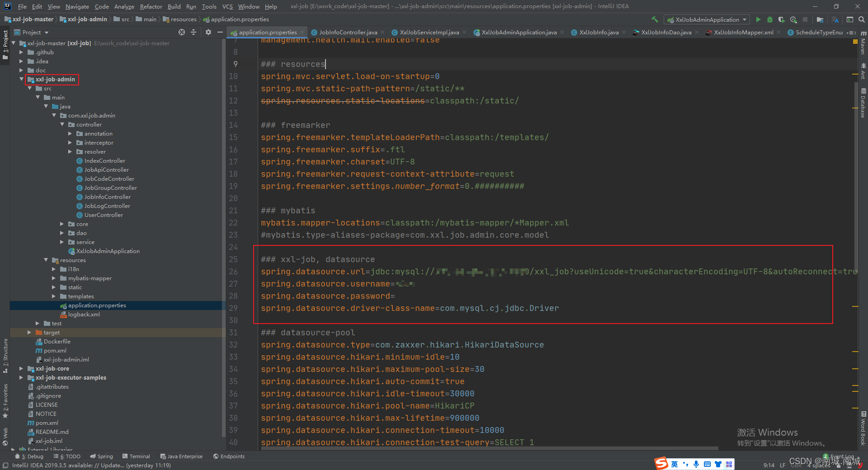This screenshot has width=868, height=470.
Task: Expand the core package folder
Action: (62, 224)
